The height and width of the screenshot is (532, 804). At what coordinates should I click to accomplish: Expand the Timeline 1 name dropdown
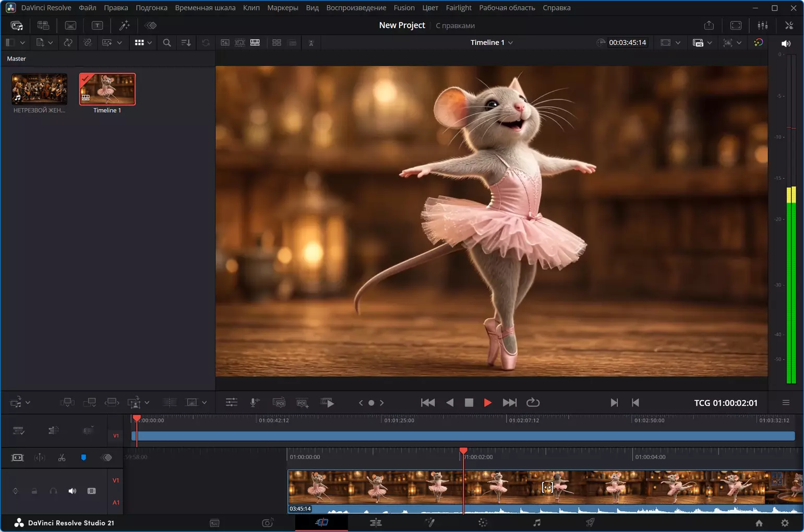click(x=510, y=43)
